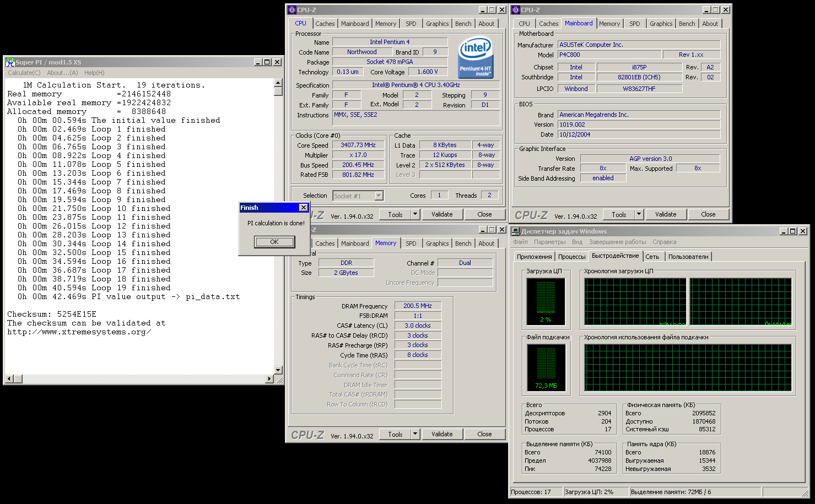Click the DRAM Frequency value '200.5 MHz'
The width and height of the screenshot is (815, 504).
pyautogui.click(x=418, y=306)
